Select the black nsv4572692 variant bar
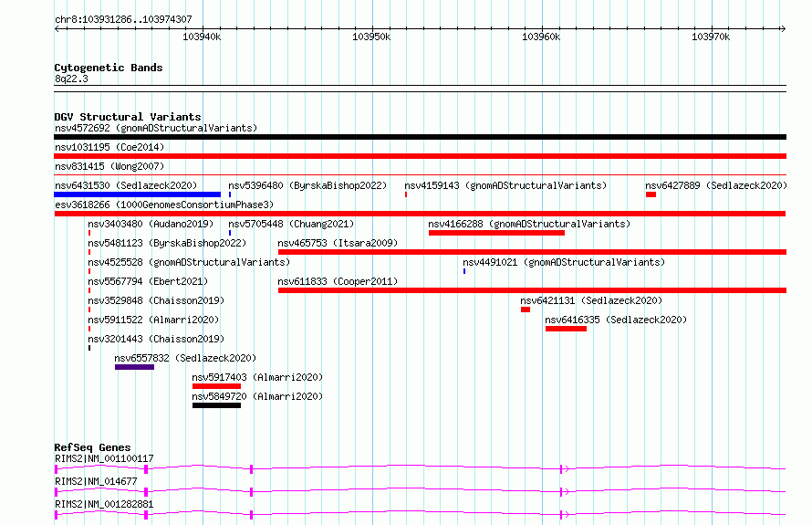 (x=420, y=137)
